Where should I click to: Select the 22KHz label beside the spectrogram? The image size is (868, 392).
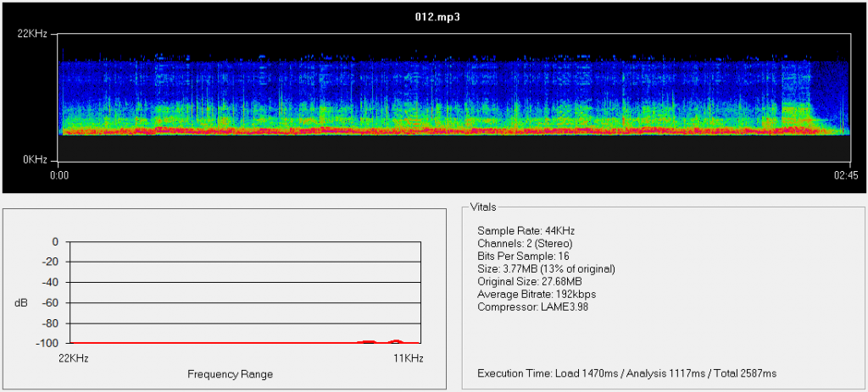(31, 33)
